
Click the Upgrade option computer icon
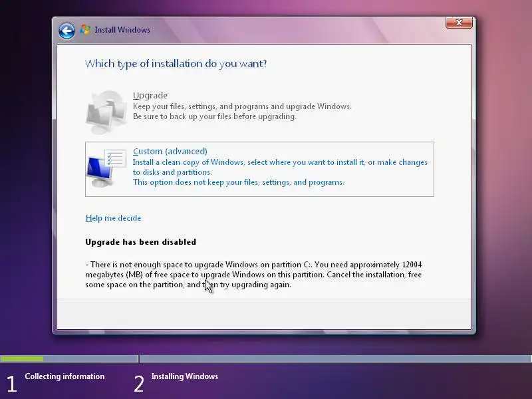tap(106, 112)
